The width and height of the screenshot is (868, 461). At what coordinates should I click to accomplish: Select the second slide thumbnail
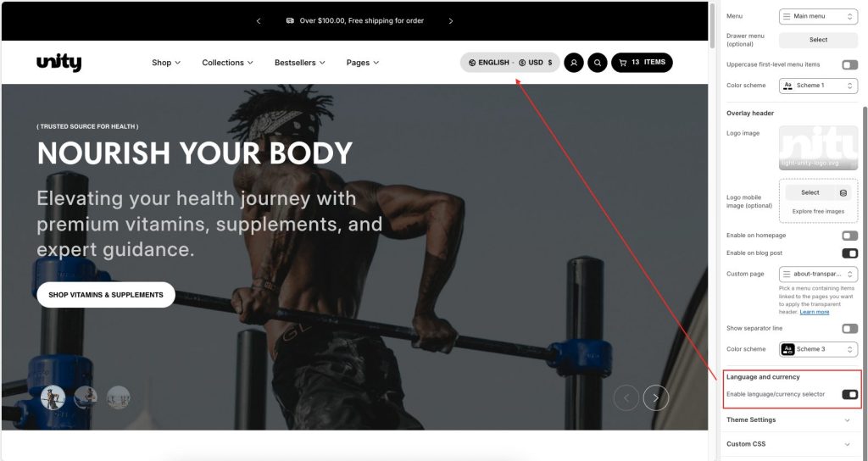(86, 397)
